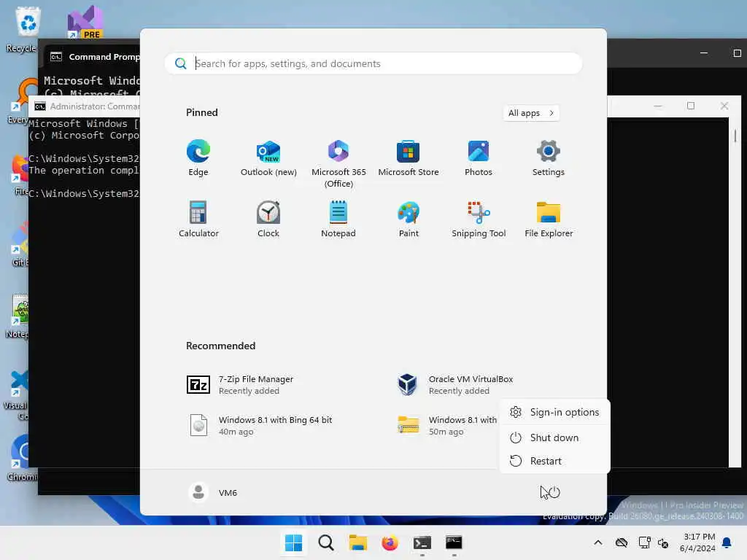
Task: Open the Microsoft Store app
Action: (409, 158)
